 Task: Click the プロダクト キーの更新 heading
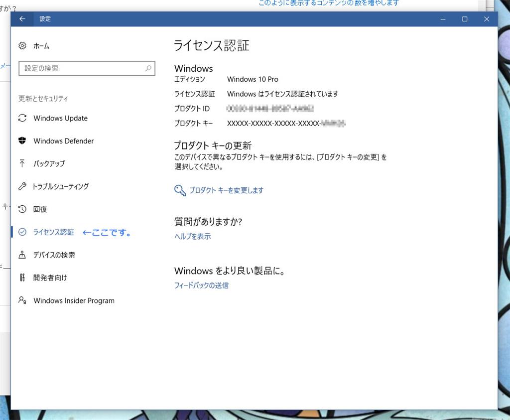click(213, 145)
